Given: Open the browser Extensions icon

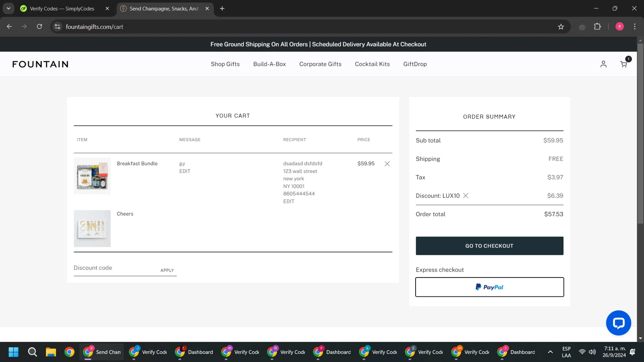Looking at the screenshot, I should point(597,27).
